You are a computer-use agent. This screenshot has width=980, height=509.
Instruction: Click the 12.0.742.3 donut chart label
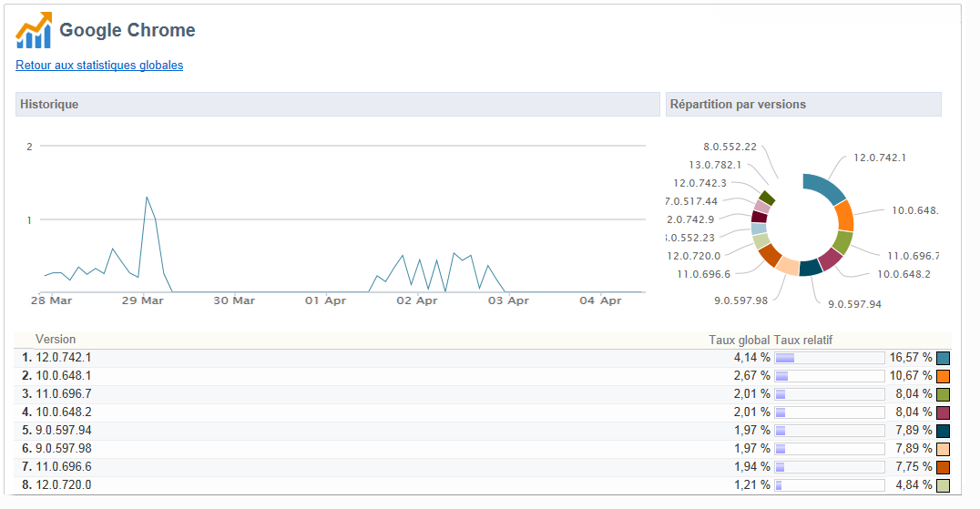click(x=700, y=183)
